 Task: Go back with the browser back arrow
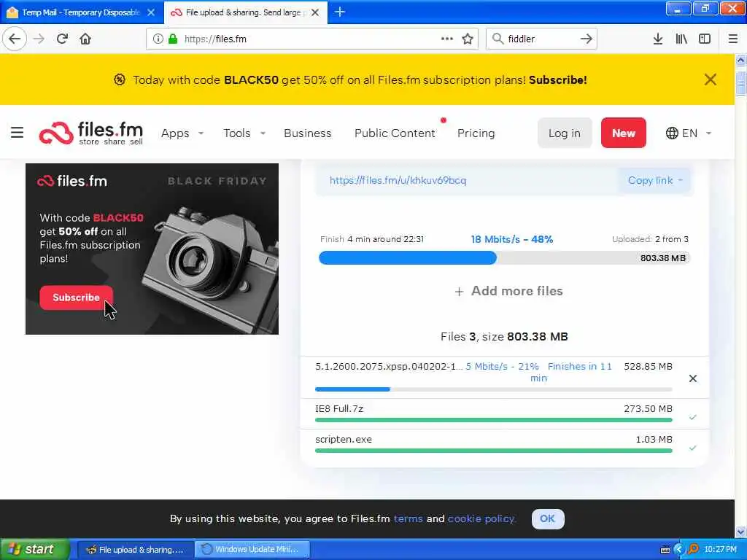click(15, 39)
